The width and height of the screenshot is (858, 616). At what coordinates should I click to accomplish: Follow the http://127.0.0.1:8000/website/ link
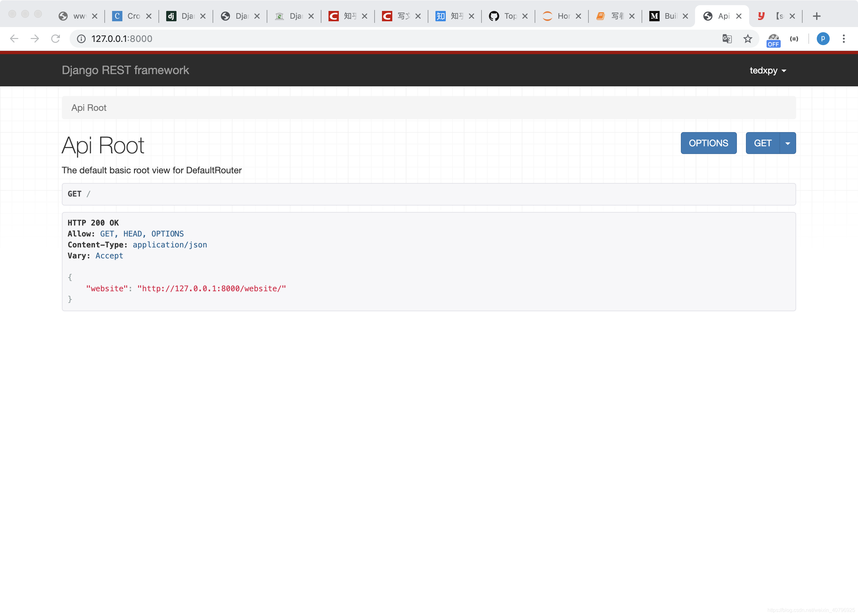(212, 289)
